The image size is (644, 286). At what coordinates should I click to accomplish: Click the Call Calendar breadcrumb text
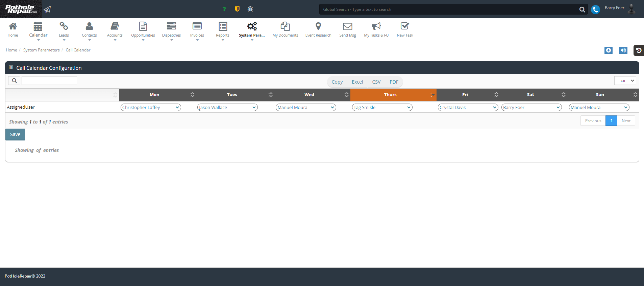pos(78,50)
